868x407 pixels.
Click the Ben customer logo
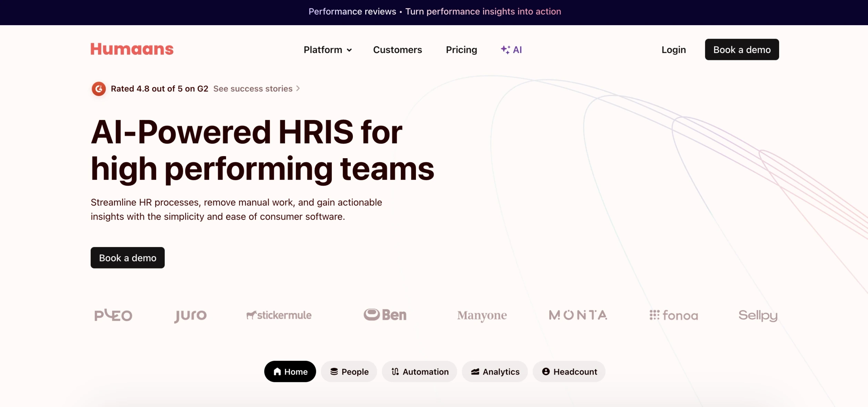385,315
